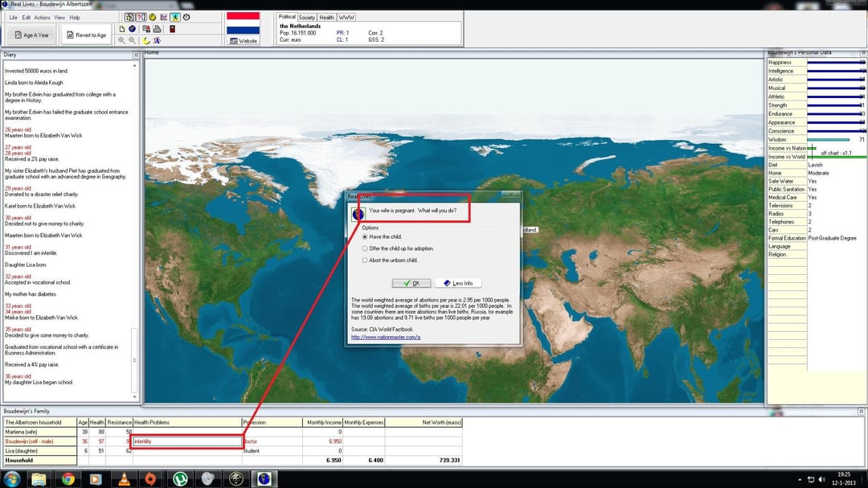Click the Netherlands flag image
This screenshot has width=868, height=488.
[243, 23]
